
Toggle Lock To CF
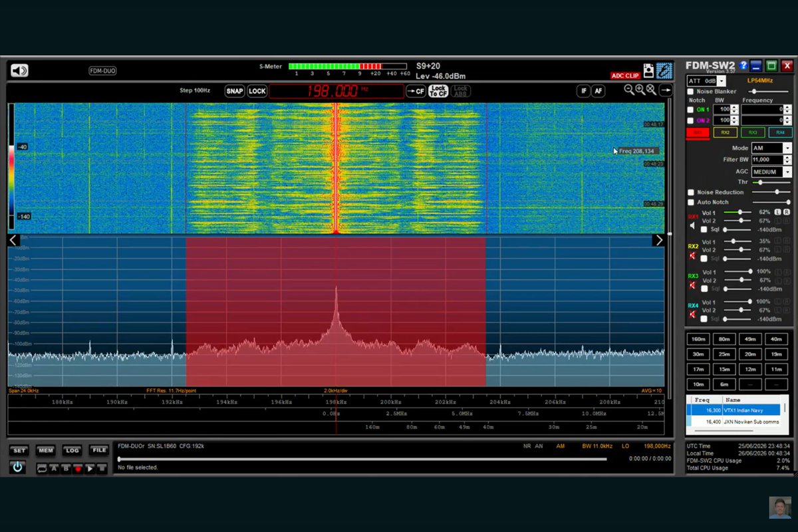point(438,91)
